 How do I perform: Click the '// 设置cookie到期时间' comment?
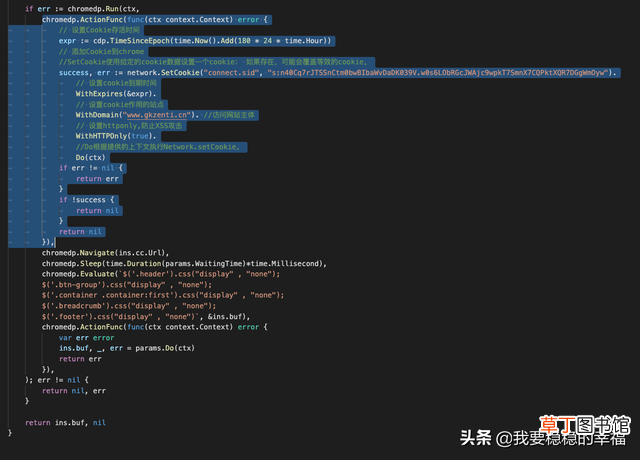116,83
